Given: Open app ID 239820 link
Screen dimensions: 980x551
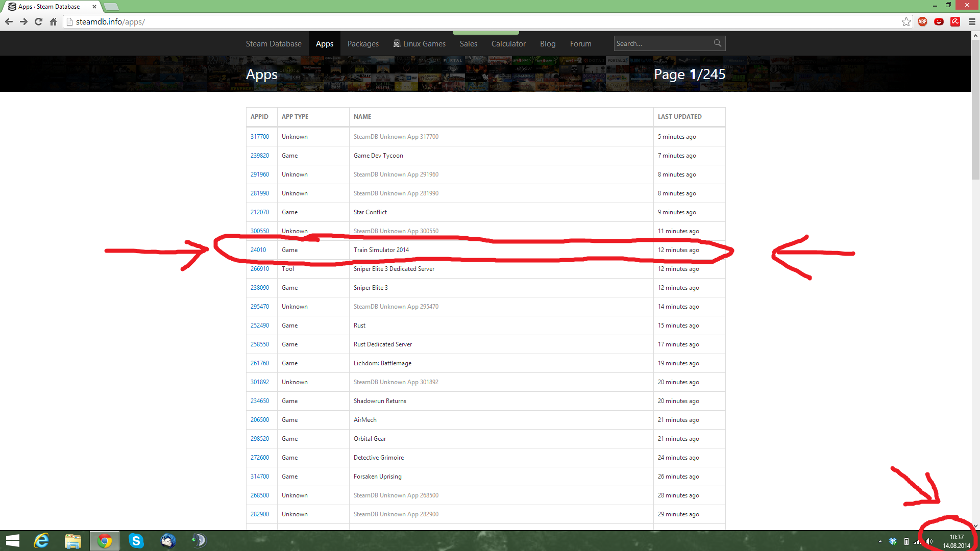Looking at the screenshot, I should coord(259,156).
